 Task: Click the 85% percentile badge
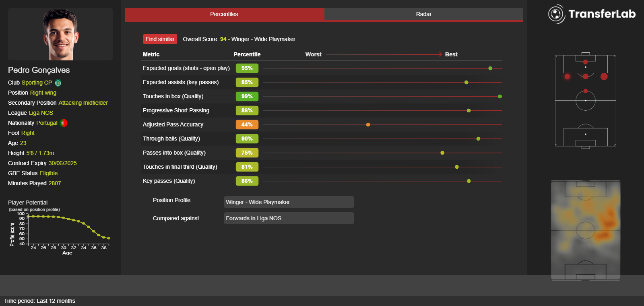click(x=247, y=83)
